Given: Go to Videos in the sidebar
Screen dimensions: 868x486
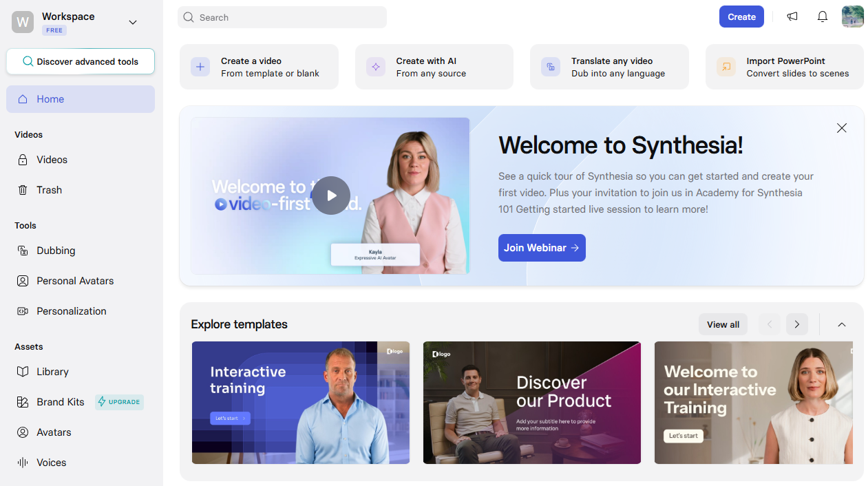Looking at the screenshot, I should pyautogui.click(x=52, y=160).
